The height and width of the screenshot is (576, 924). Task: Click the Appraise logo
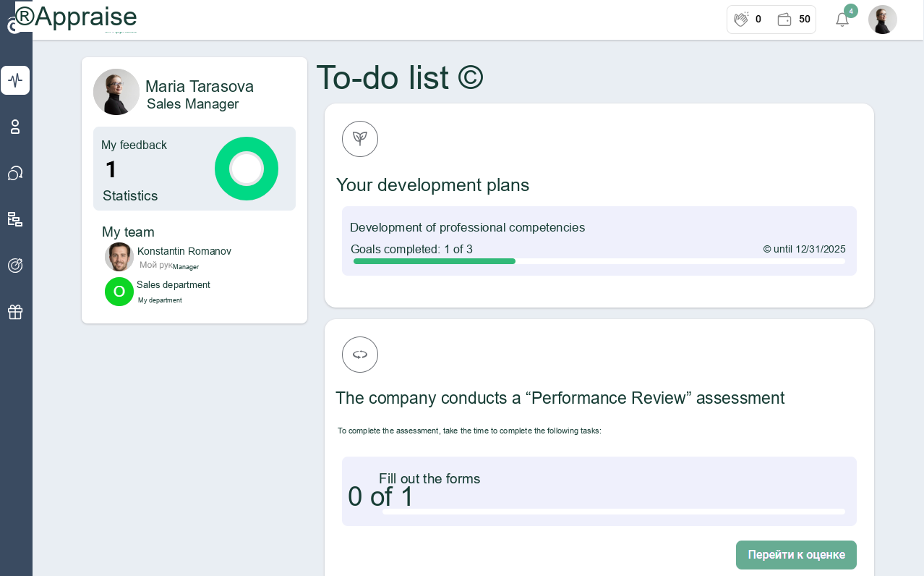coord(76,17)
